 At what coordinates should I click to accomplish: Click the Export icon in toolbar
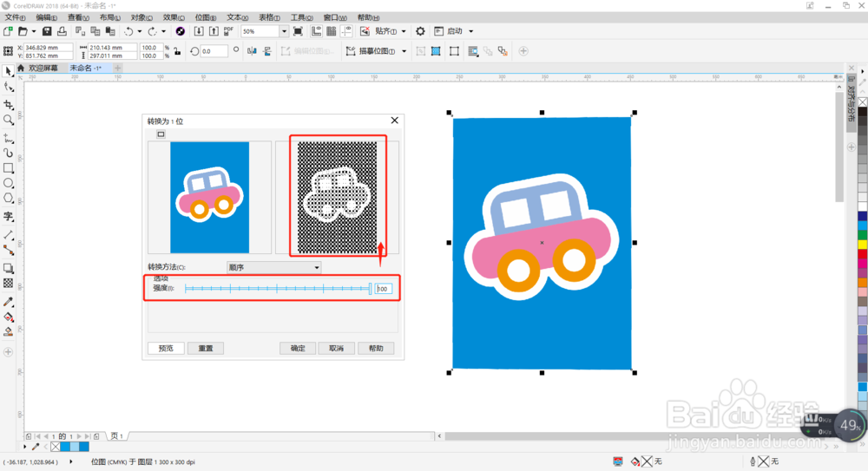[214, 31]
